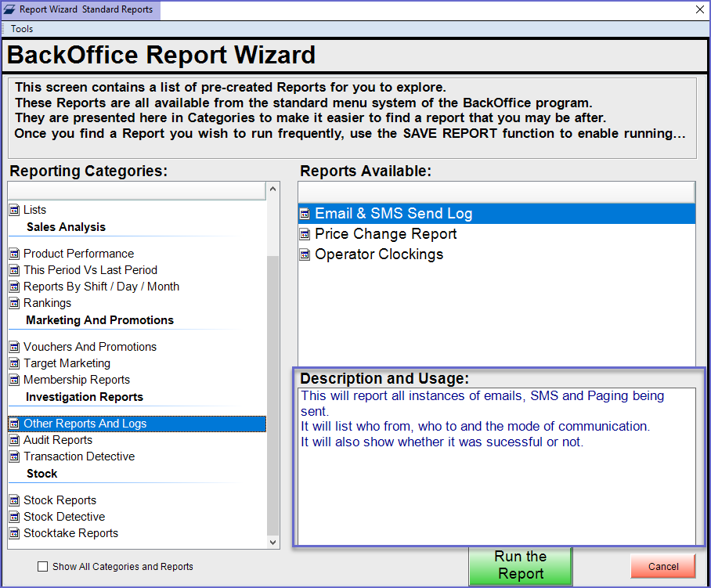Viewport: 711px width, 588px height.
Task: Cancel the Report Wizard
Action: click(662, 566)
